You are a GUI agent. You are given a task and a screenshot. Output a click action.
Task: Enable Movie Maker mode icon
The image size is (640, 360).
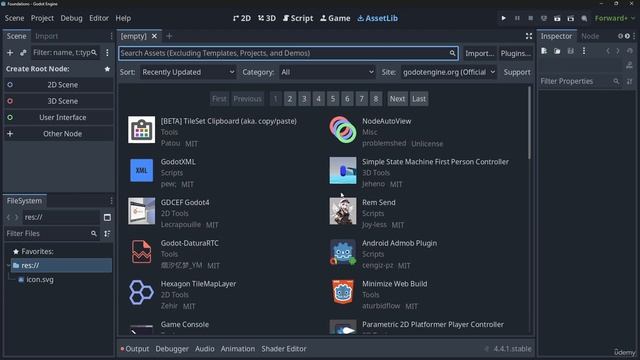click(584, 18)
